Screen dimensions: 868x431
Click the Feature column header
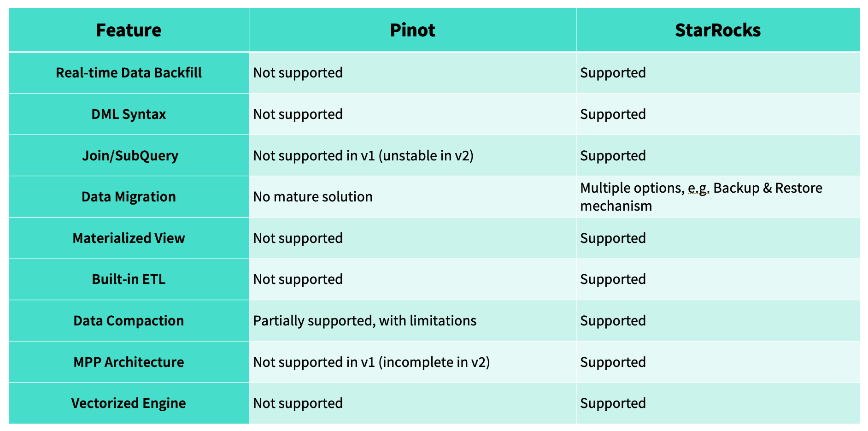129,30
